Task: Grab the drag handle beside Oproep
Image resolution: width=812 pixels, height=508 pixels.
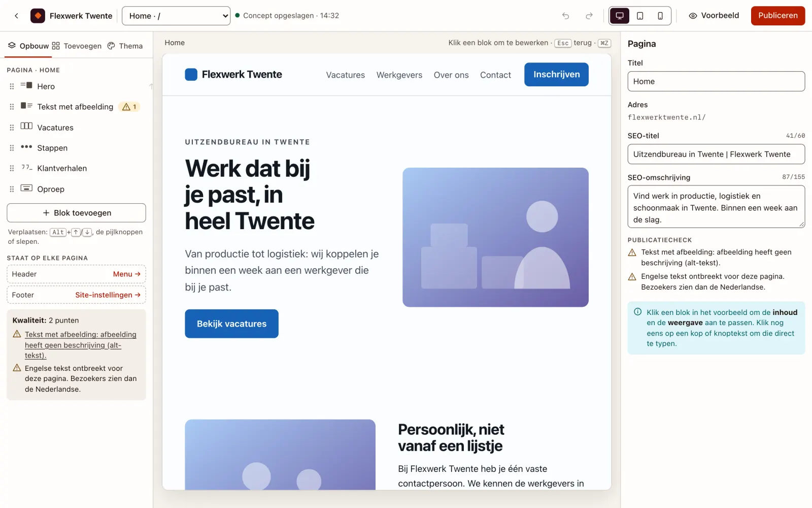Action: pos(12,189)
